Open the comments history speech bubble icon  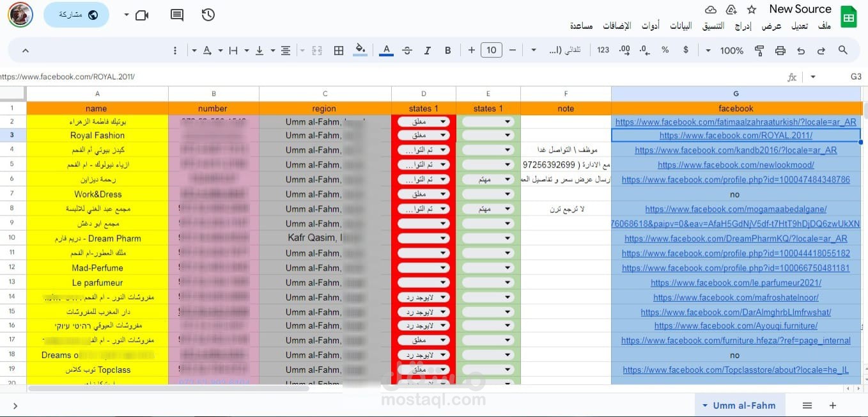pyautogui.click(x=177, y=15)
